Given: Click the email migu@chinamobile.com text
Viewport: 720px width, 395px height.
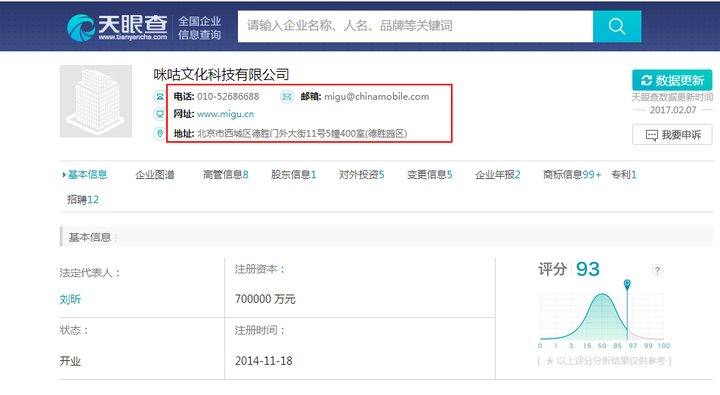Looking at the screenshot, I should [x=377, y=96].
